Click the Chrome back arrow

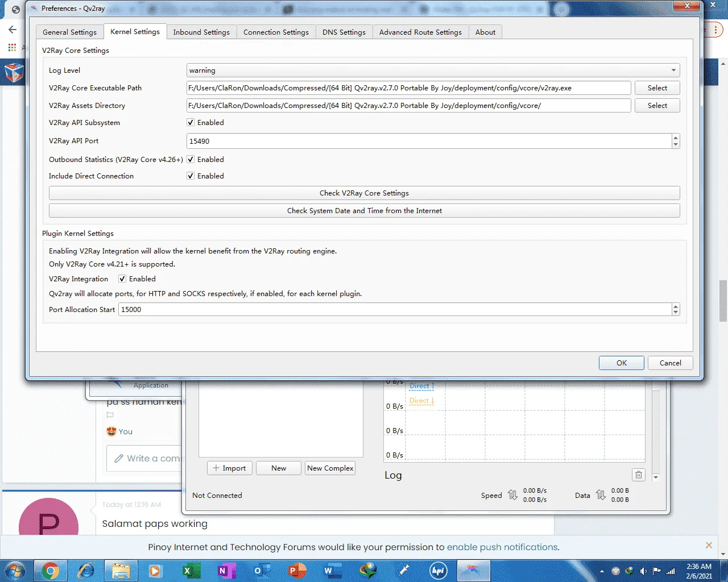(x=13, y=30)
